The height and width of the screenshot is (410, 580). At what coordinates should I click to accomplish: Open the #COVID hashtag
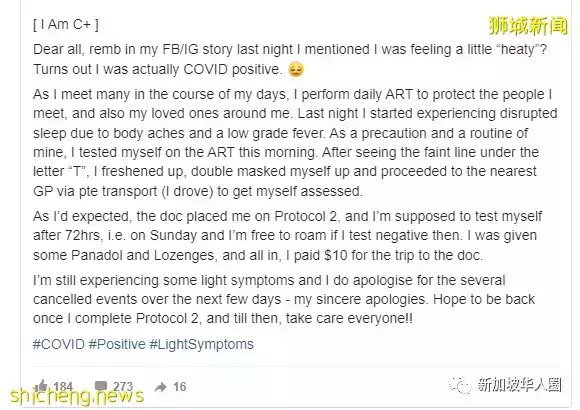pyautogui.click(x=59, y=344)
